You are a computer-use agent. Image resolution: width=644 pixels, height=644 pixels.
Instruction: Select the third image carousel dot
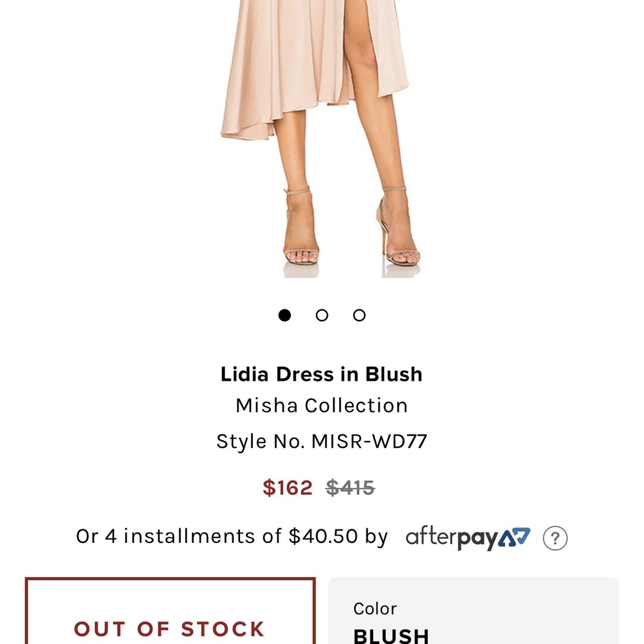358,315
